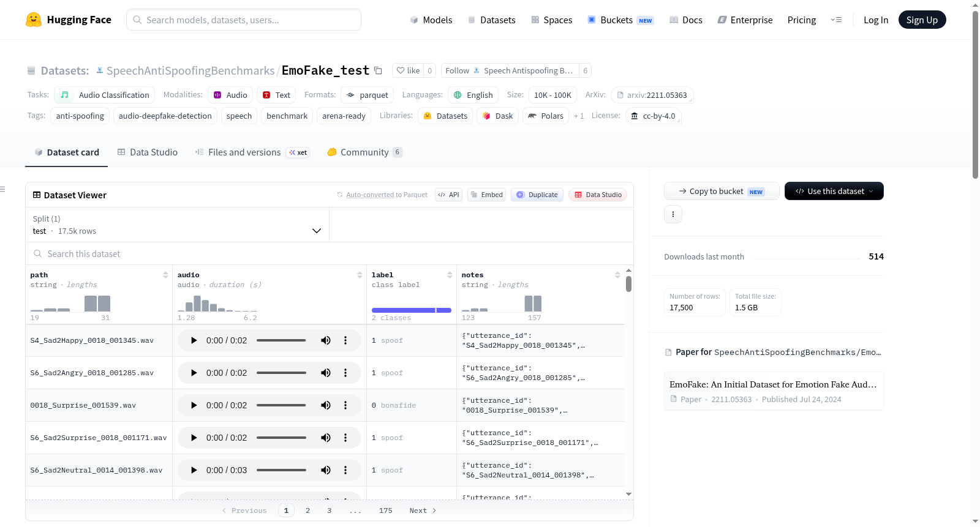Open the more options button below Copy to bucket
The height and width of the screenshot is (527, 980).
pos(673,214)
